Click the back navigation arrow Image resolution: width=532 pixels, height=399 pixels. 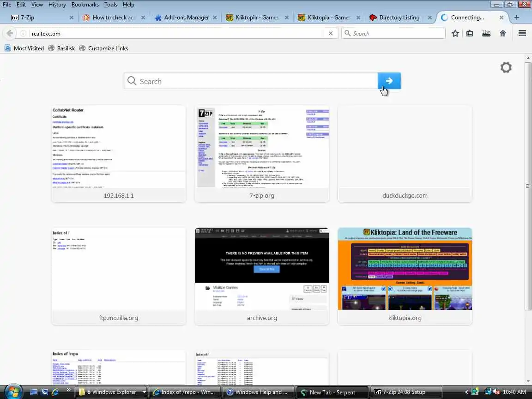(10, 33)
